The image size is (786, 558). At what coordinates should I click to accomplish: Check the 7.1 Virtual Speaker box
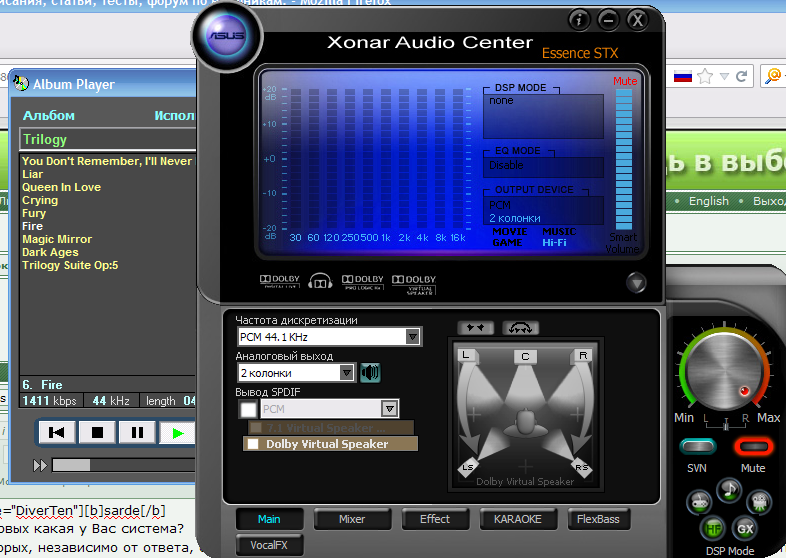tap(256, 428)
